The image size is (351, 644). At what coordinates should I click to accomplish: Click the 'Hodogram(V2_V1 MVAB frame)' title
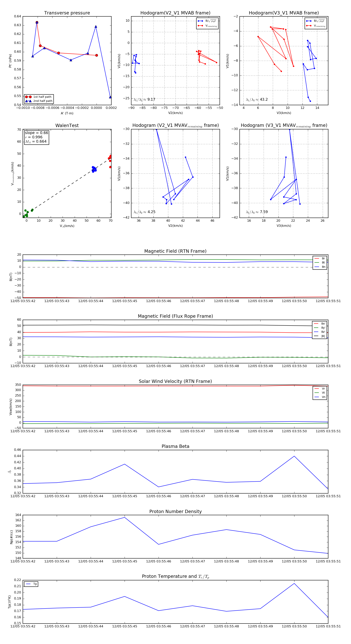175,13
